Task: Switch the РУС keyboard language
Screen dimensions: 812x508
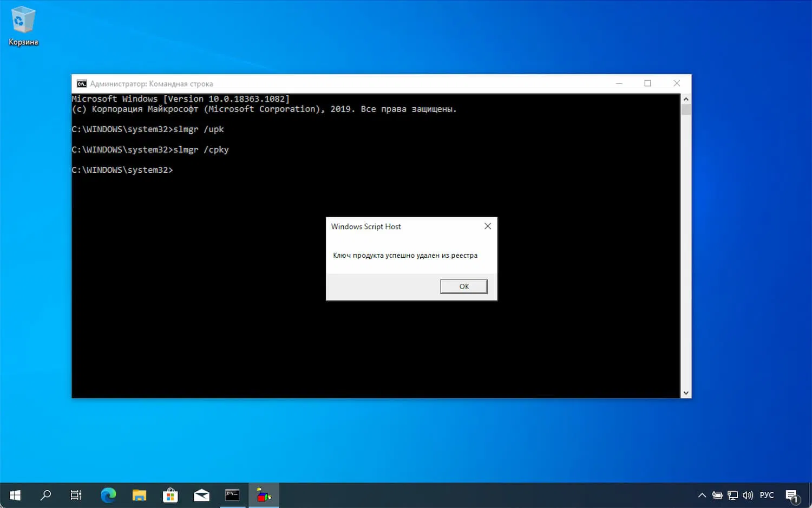Action: tap(767, 495)
